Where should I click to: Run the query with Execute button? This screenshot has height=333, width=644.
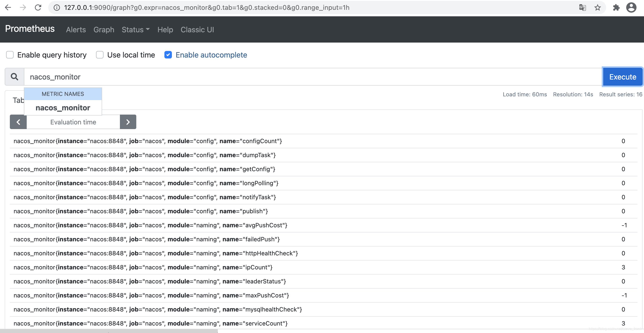(622, 77)
